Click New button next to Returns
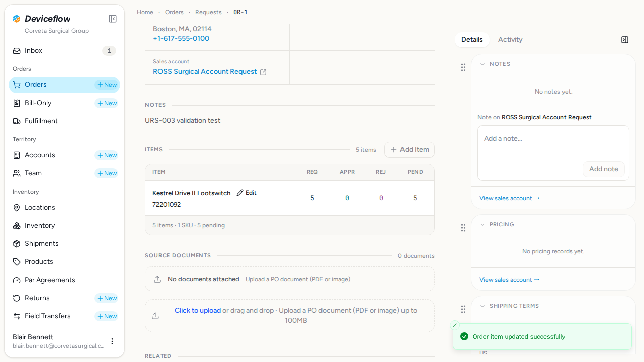 107,298
